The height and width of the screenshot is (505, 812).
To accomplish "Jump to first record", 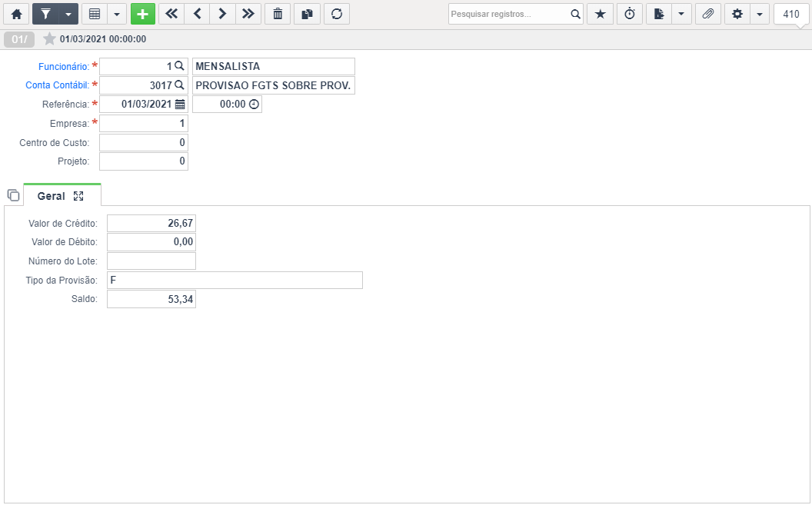I will pos(171,14).
